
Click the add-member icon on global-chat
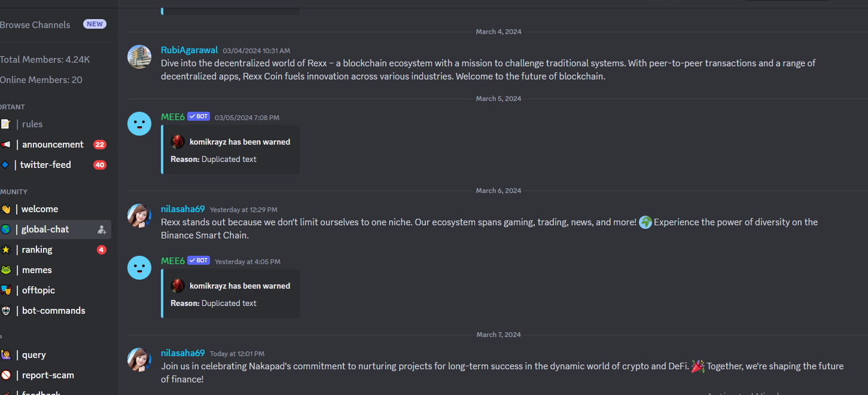pyautogui.click(x=102, y=229)
